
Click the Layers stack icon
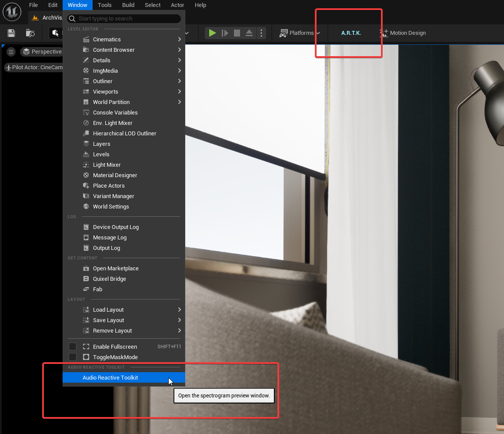[x=86, y=144]
